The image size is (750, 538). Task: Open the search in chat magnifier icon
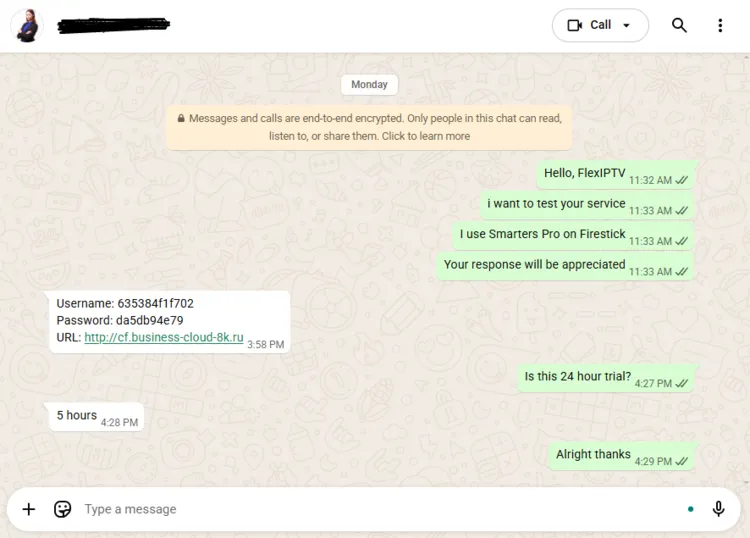pos(679,25)
